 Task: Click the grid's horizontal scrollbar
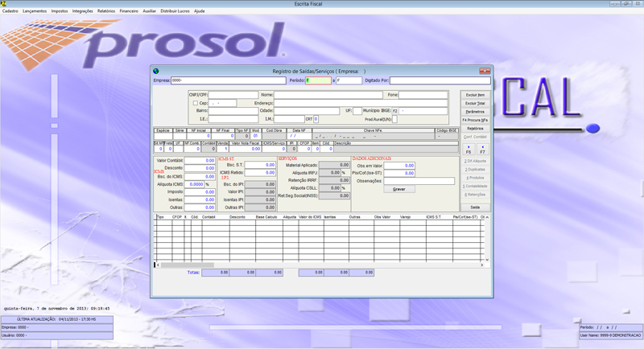coord(320,265)
